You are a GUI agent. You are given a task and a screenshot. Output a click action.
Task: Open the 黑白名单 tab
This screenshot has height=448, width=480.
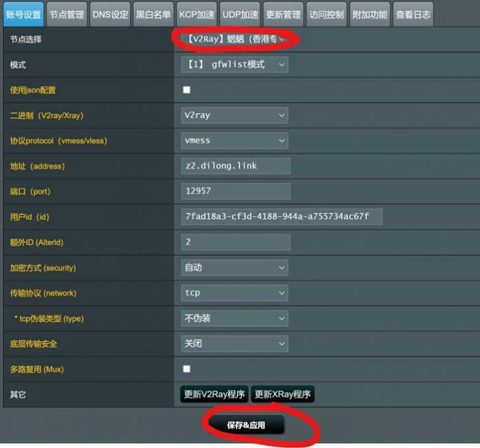tap(152, 14)
